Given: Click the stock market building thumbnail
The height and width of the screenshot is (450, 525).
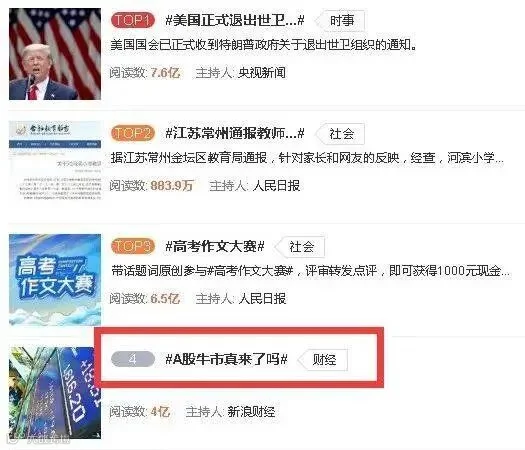Looking at the screenshot, I should pyautogui.click(x=55, y=393).
